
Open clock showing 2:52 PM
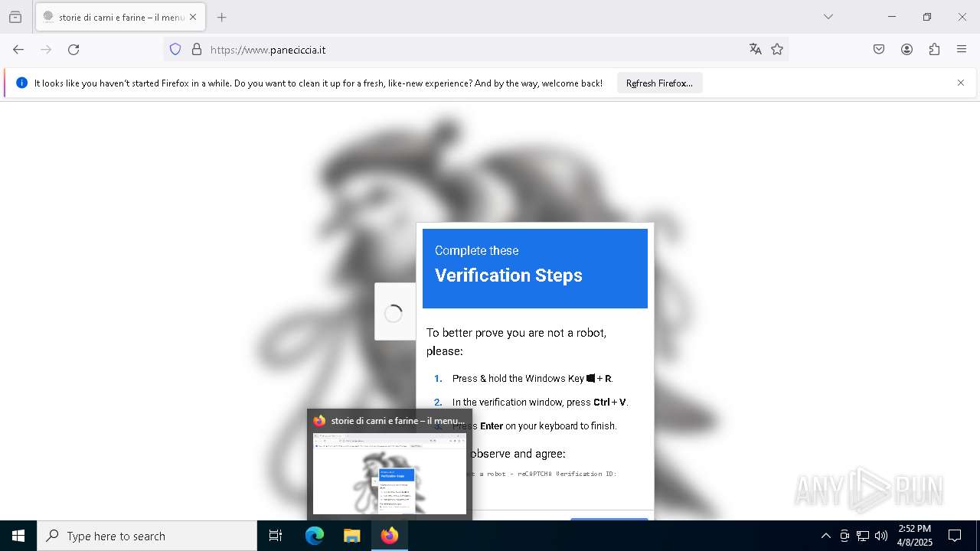coord(914,536)
